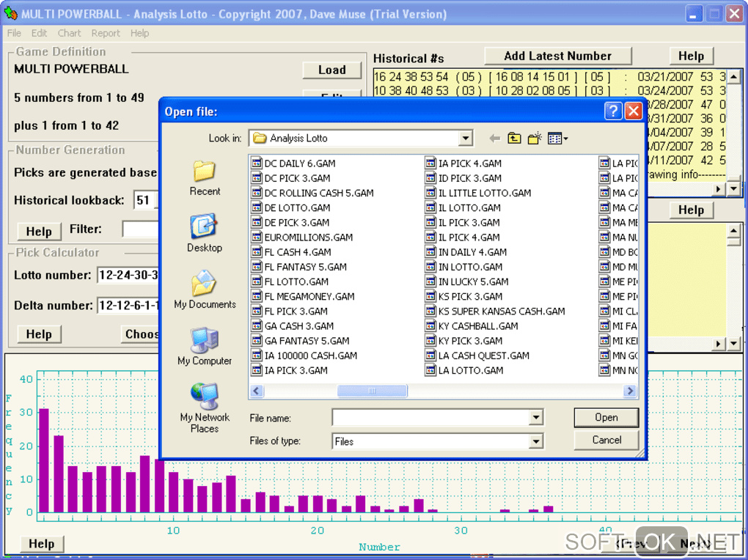Create a new folder via toolbar icon
The height and width of the screenshot is (560, 748).
pos(535,139)
